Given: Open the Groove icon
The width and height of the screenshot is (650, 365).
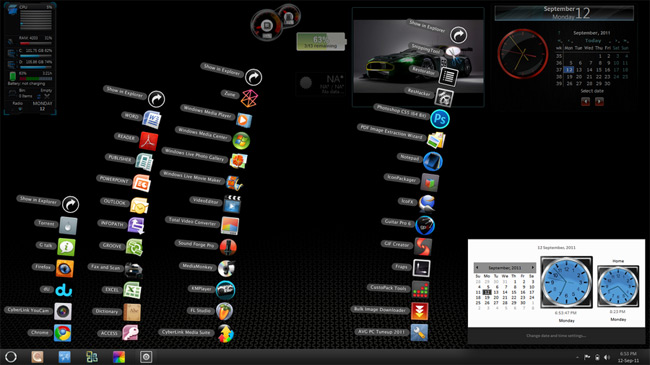Looking at the screenshot, I should [x=135, y=248].
